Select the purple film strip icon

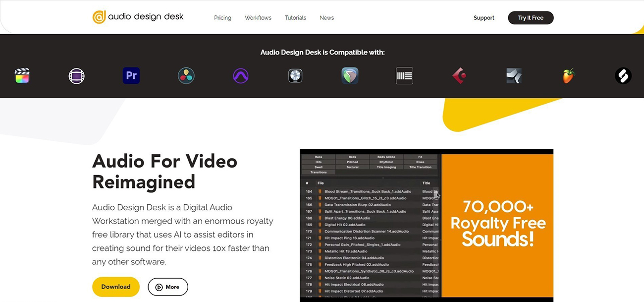[77, 76]
